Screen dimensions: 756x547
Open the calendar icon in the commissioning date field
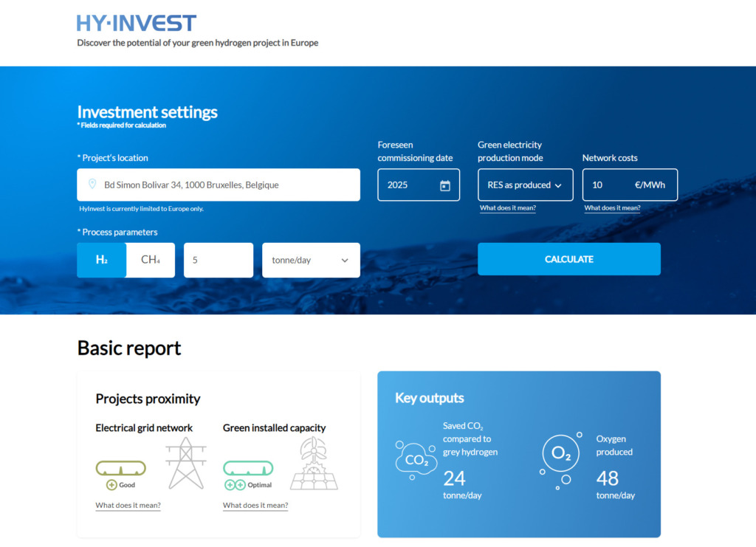[x=445, y=185]
